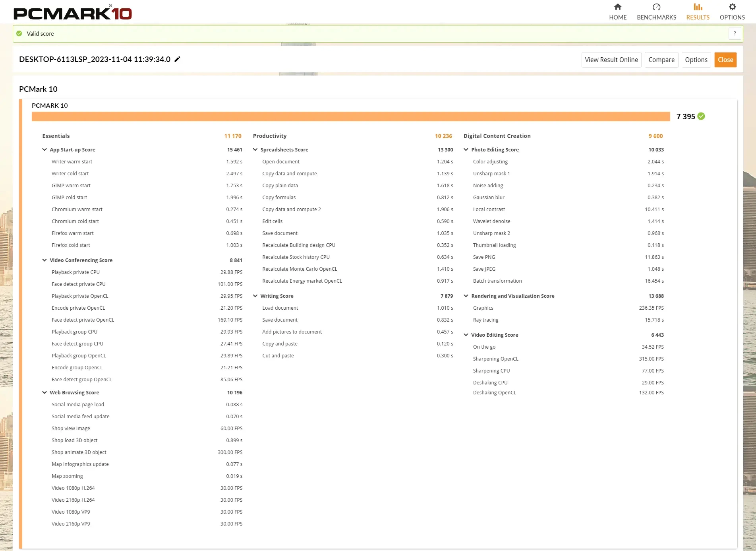Collapse the Web Browsing Score section
Screen dimensions: 756x551
pos(44,393)
